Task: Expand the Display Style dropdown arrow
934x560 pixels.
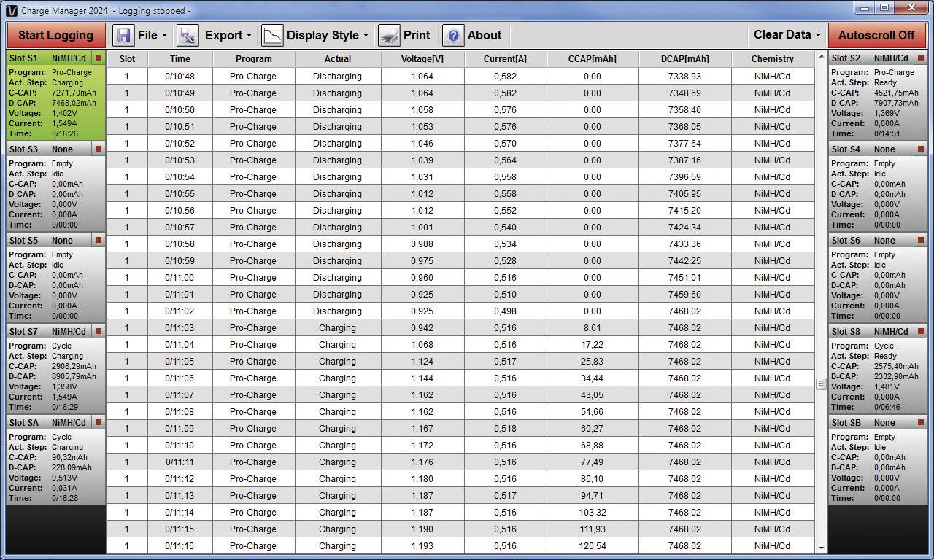Action: [x=366, y=36]
